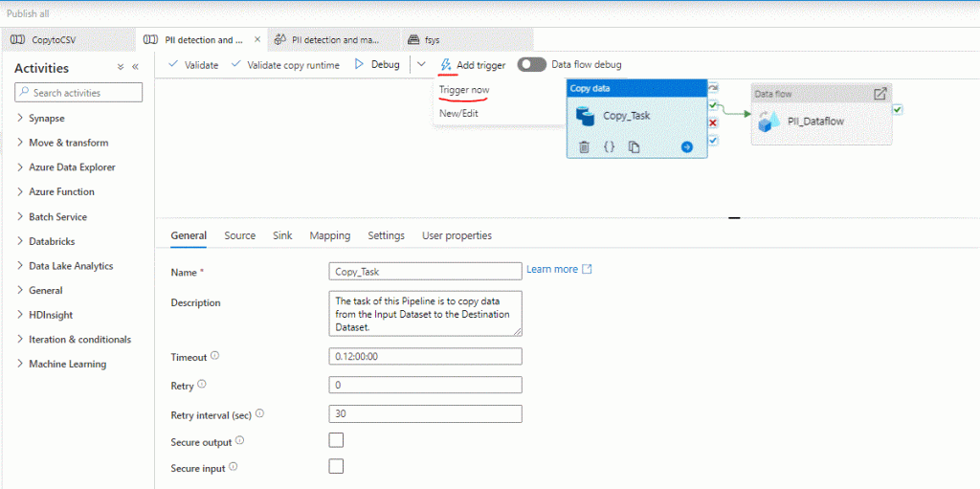Delete the Copy_Task activity via trash icon
Image resolution: width=980 pixels, height=489 pixels.
584,147
